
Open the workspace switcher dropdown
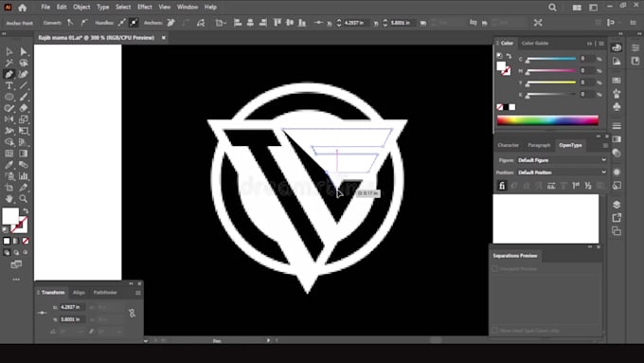593,8
